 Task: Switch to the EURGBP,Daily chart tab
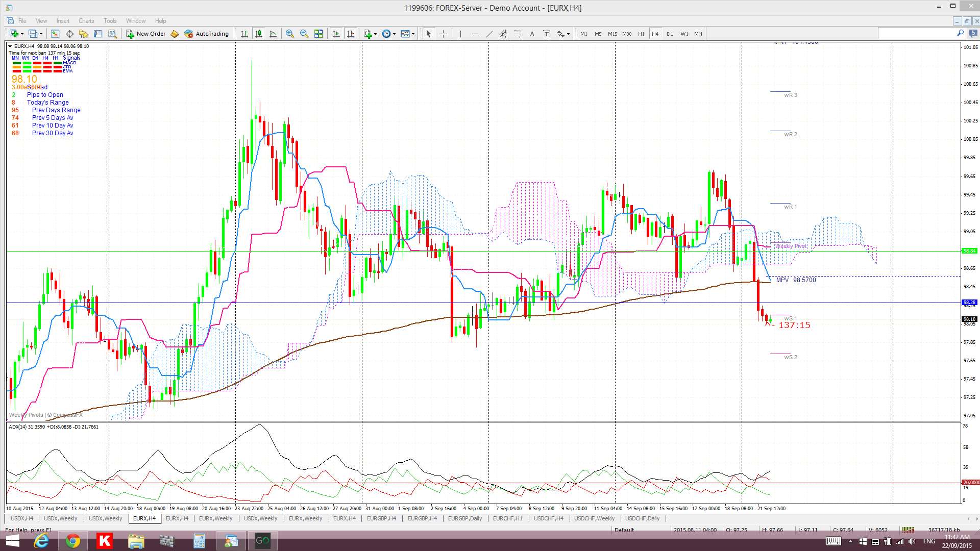(x=465, y=518)
